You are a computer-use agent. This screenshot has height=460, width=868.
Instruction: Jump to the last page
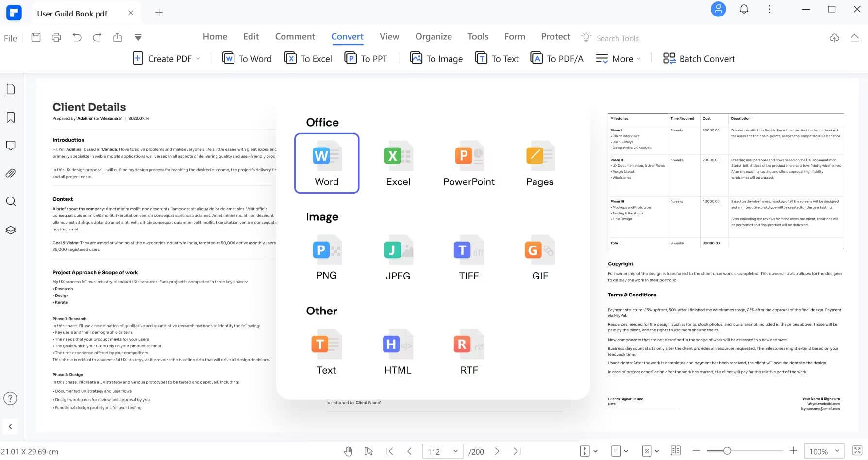517,451
